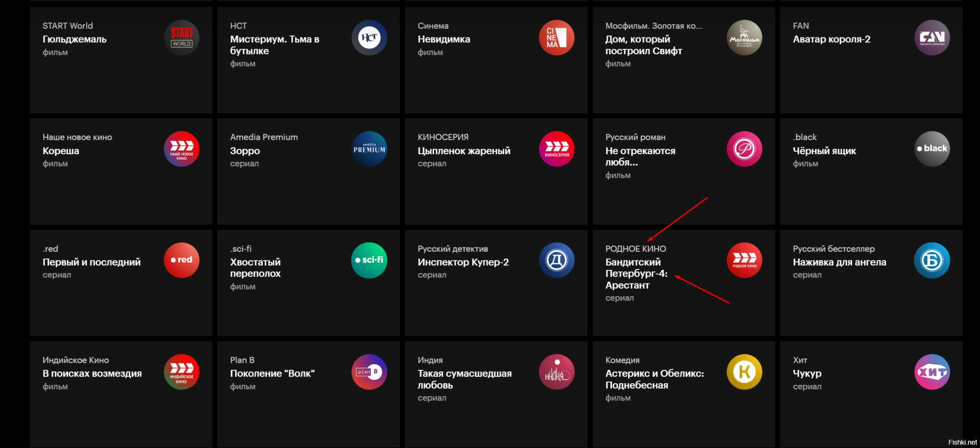Click the Комедия channel name
This screenshot has width=980, height=448.
pyautogui.click(x=622, y=360)
